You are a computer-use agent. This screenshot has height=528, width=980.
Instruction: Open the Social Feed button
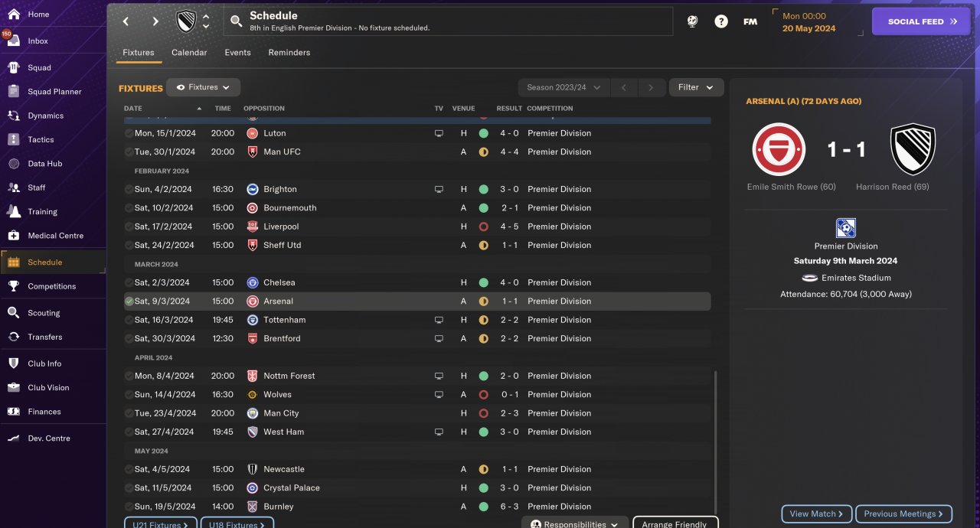[921, 21]
